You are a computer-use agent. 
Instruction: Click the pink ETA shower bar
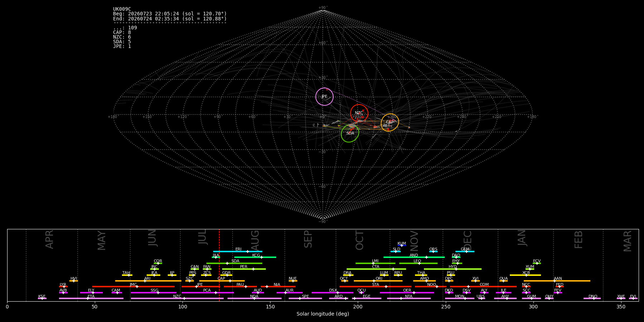coord(91,298)
